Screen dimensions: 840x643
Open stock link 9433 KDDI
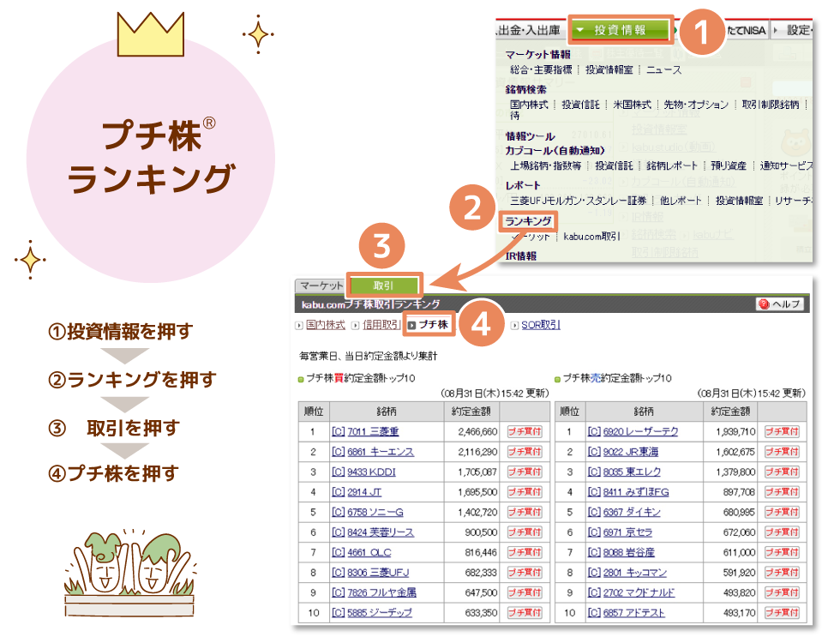[x=371, y=472]
